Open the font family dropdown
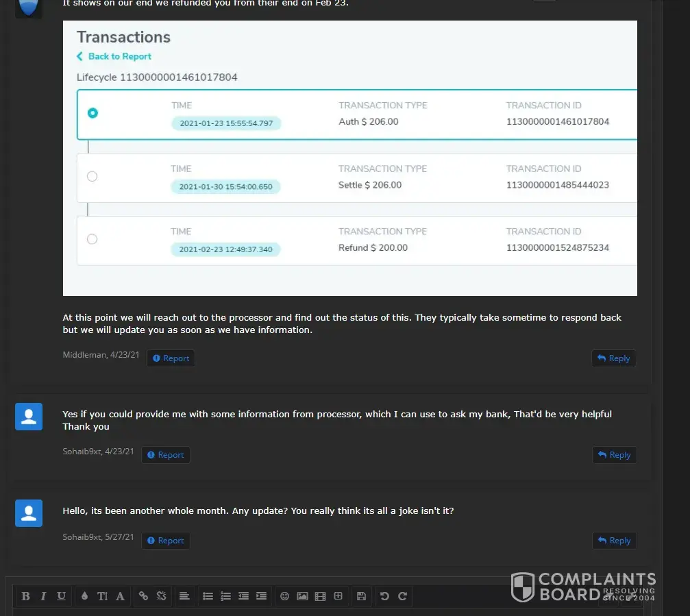This screenshot has height=616, width=690. pyautogui.click(x=120, y=596)
